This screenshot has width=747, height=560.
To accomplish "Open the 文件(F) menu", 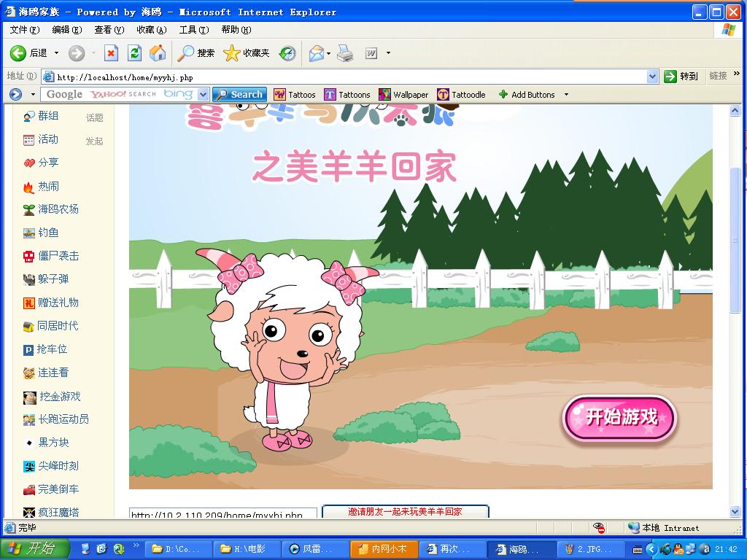I will click(x=25, y=30).
